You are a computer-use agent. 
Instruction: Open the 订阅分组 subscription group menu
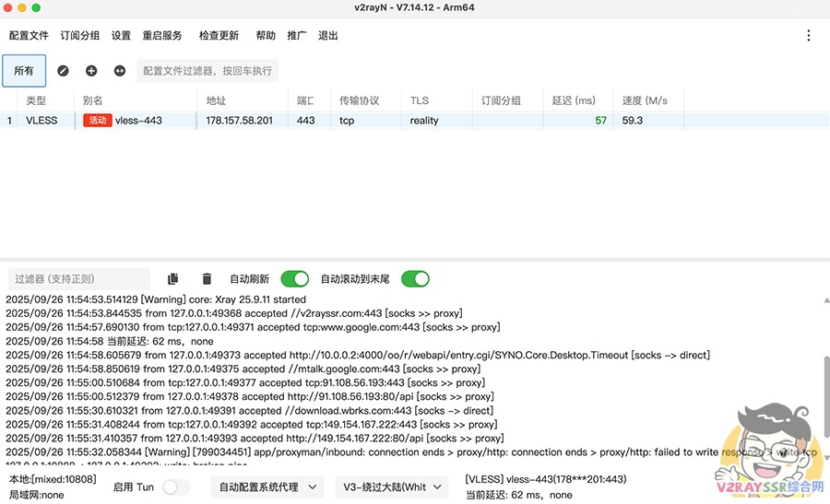pos(80,36)
